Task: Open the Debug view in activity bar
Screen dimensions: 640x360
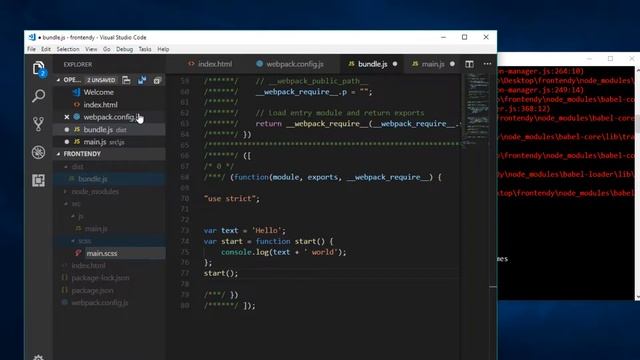Action: click(38, 152)
